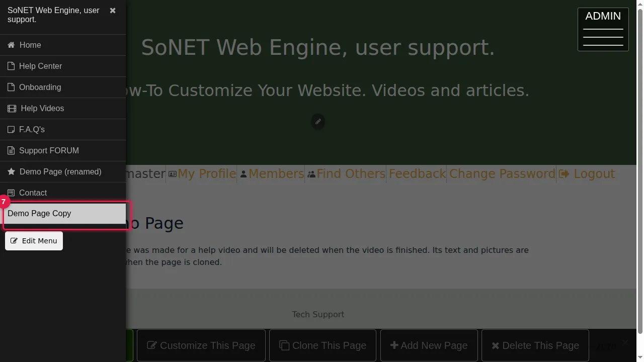Open Find Others link
The image size is (644, 362).
coord(346,174)
